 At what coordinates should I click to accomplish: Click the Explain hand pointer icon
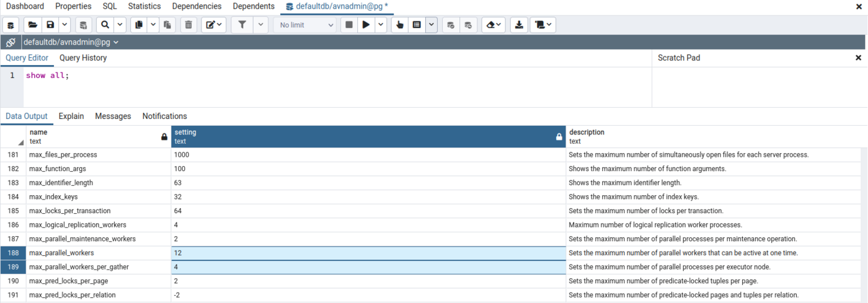point(399,25)
